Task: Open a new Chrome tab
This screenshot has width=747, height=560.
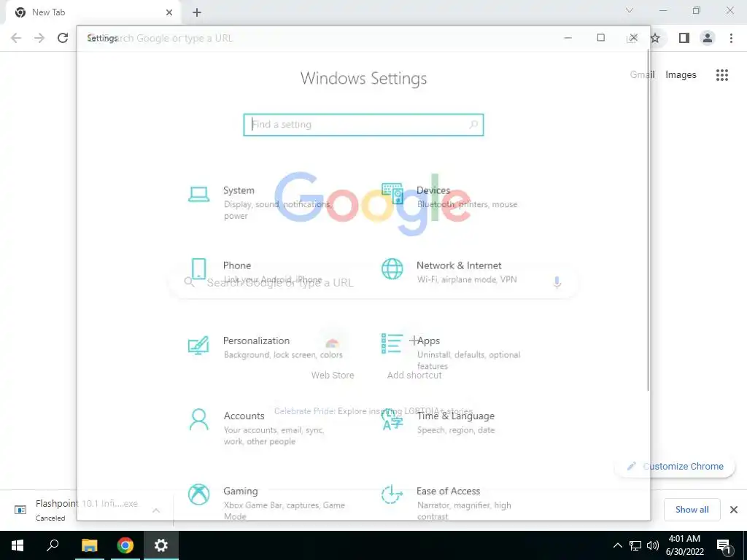Action: [x=197, y=12]
